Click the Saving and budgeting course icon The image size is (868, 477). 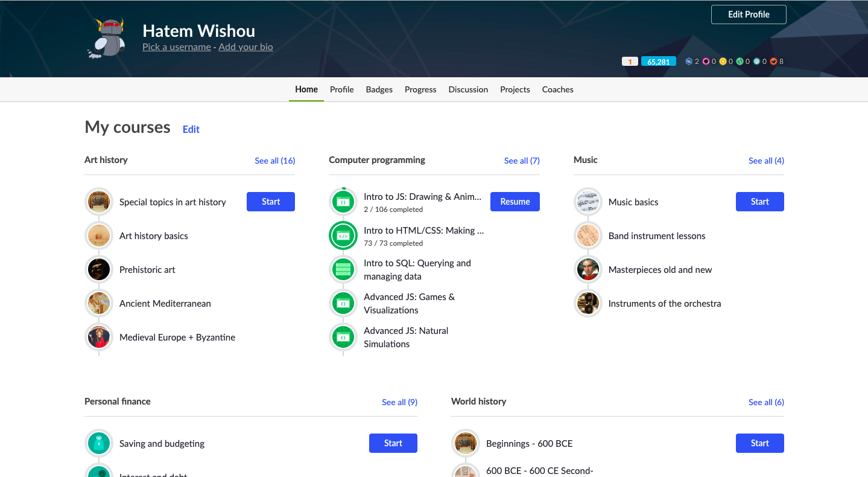pos(99,443)
